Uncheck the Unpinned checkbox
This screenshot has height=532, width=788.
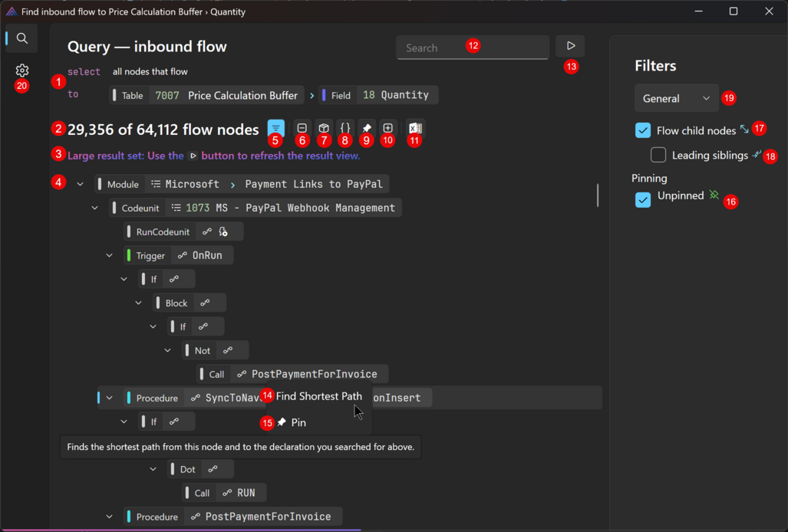(x=643, y=199)
